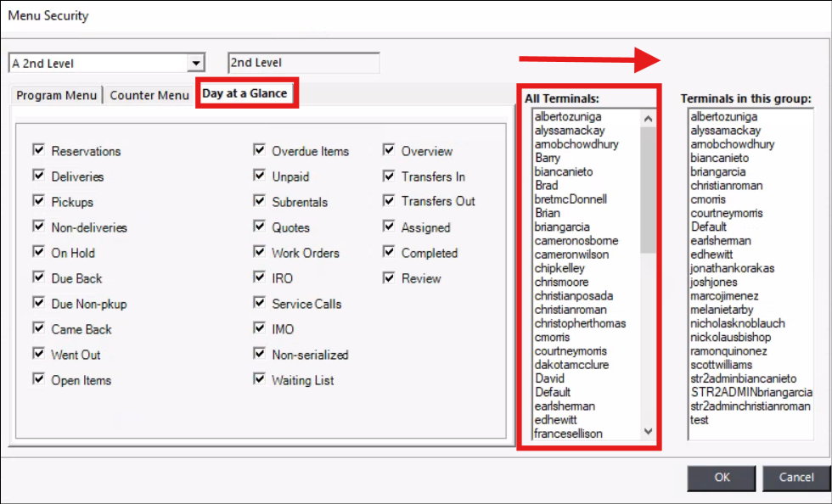Click the Cancel button
Screen dimensions: 832x504
pyautogui.click(x=795, y=477)
